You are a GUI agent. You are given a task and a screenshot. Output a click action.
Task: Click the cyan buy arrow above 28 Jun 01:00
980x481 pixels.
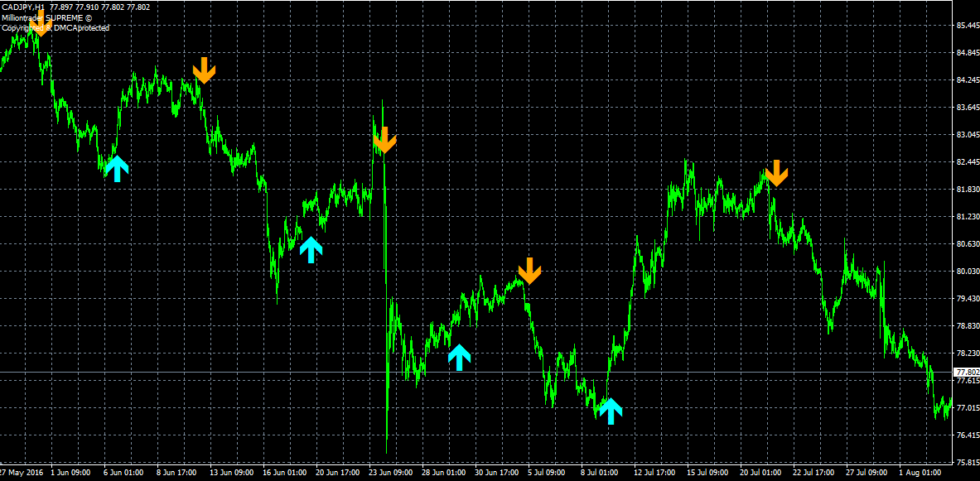click(x=460, y=358)
